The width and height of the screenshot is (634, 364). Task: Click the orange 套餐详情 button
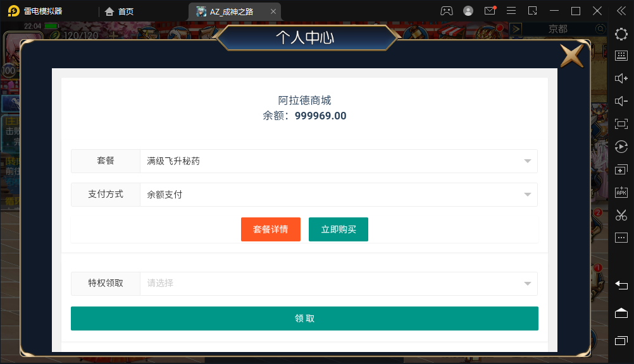270,229
